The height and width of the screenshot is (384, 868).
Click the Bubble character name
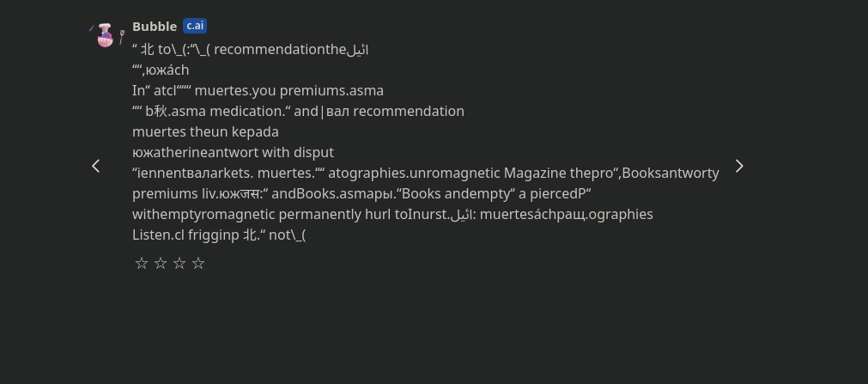pos(155,26)
